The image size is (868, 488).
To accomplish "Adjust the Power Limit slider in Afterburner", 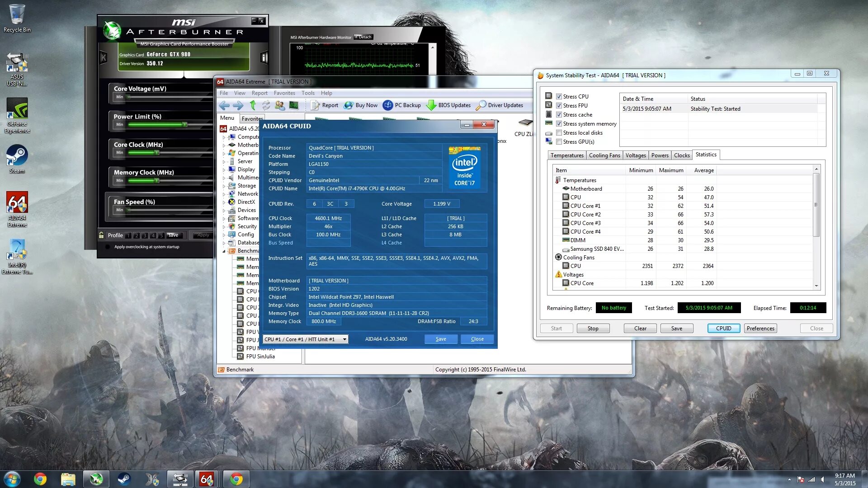I will coord(184,125).
